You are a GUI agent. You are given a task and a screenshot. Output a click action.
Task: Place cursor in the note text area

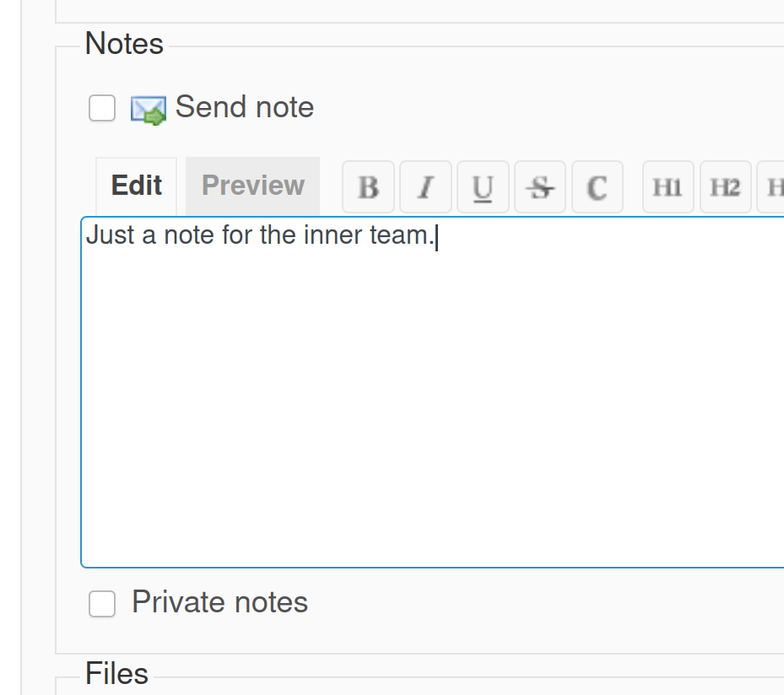422,380
